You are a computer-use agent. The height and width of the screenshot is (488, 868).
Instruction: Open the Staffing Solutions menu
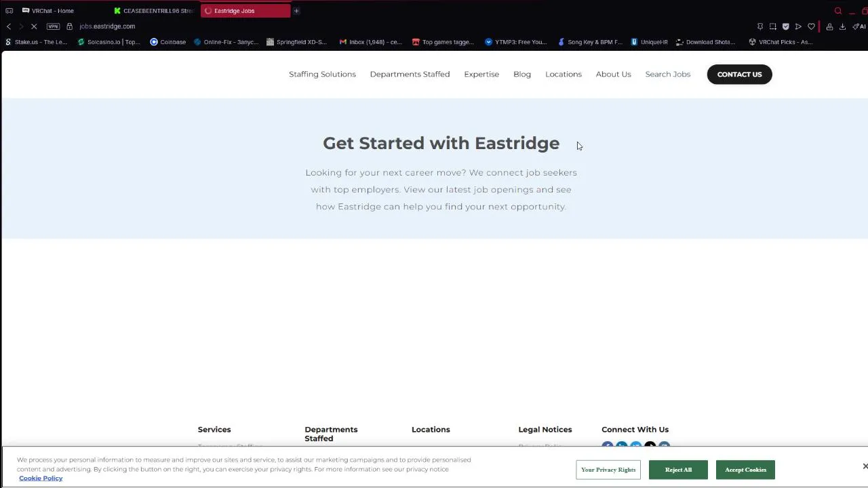(x=322, y=75)
